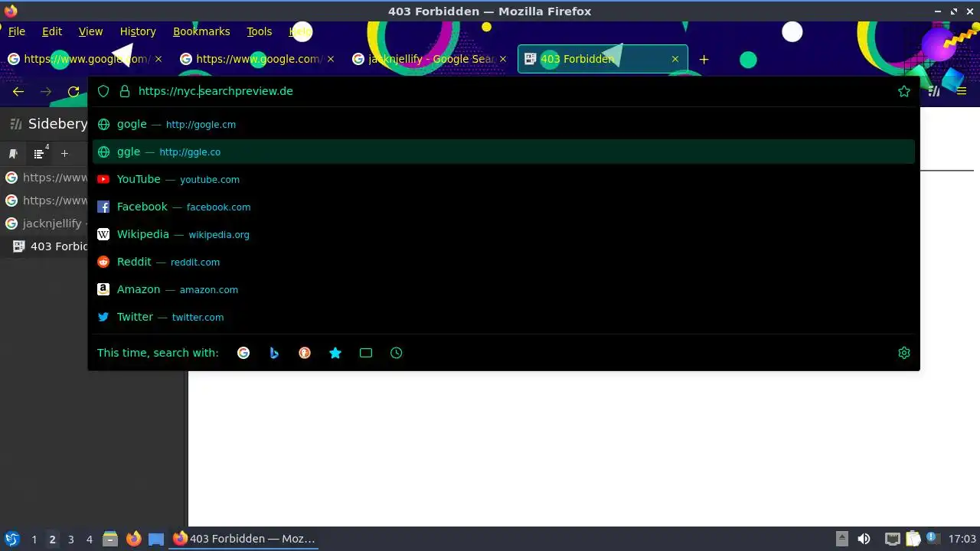The height and width of the screenshot is (551, 980).
Task: Reload the page with the refresh icon
Action: click(x=73, y=91)
